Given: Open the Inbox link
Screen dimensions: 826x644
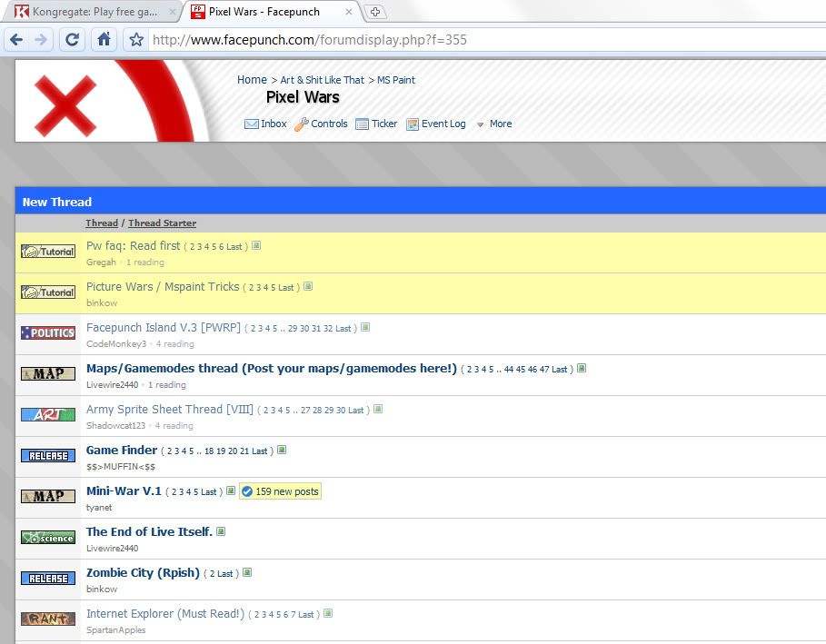Looking at the screenshot, I should pyautogui.click(x=274, y=124).
